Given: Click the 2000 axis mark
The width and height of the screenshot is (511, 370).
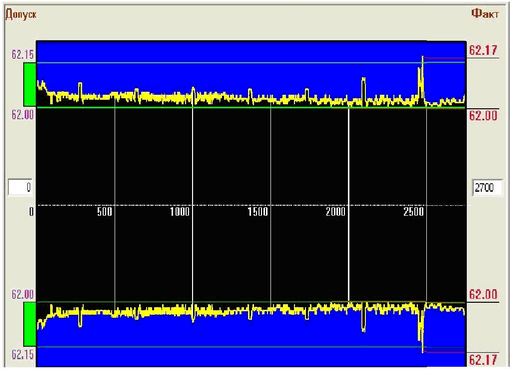Looking at the screenshot, I should pyautogui.click(x=335, y=212).
